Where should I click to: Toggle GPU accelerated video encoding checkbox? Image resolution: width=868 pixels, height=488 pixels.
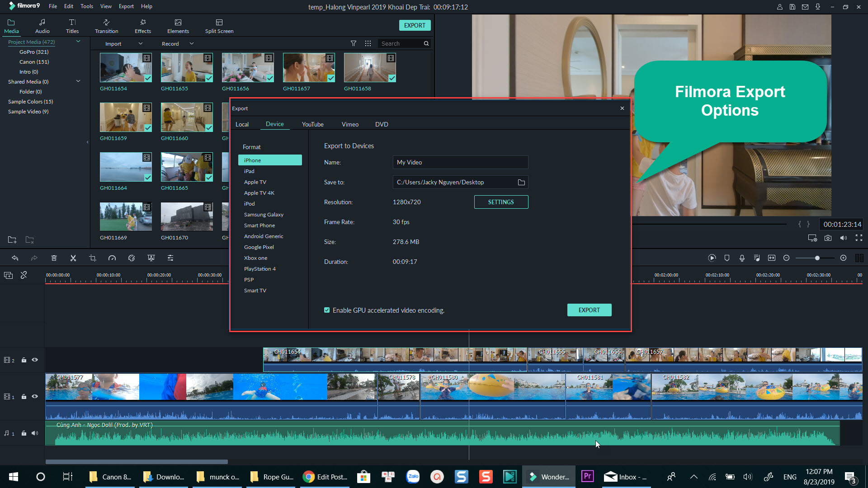click(327, 310)
